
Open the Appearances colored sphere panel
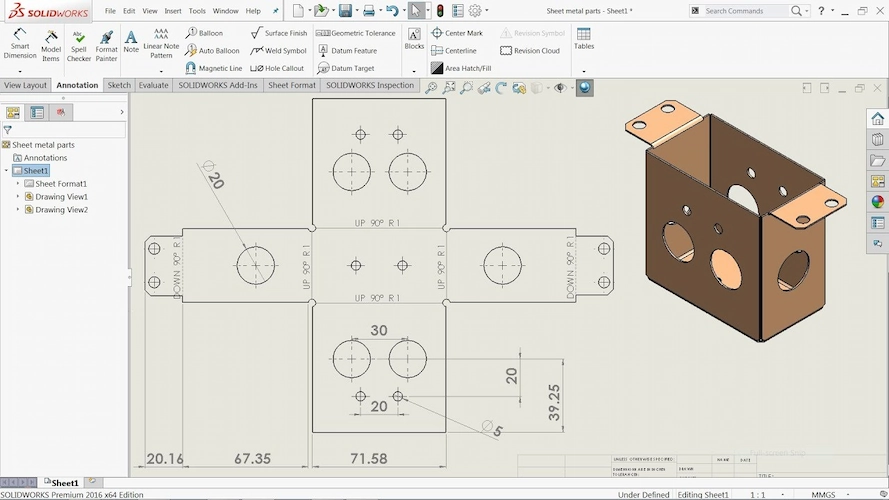(878, 202)
